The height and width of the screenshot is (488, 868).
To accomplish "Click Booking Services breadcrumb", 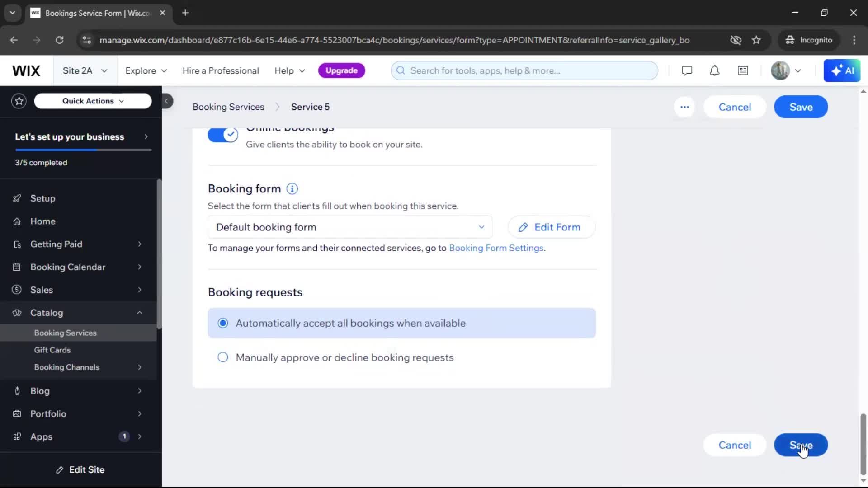I will click(228, 107).
